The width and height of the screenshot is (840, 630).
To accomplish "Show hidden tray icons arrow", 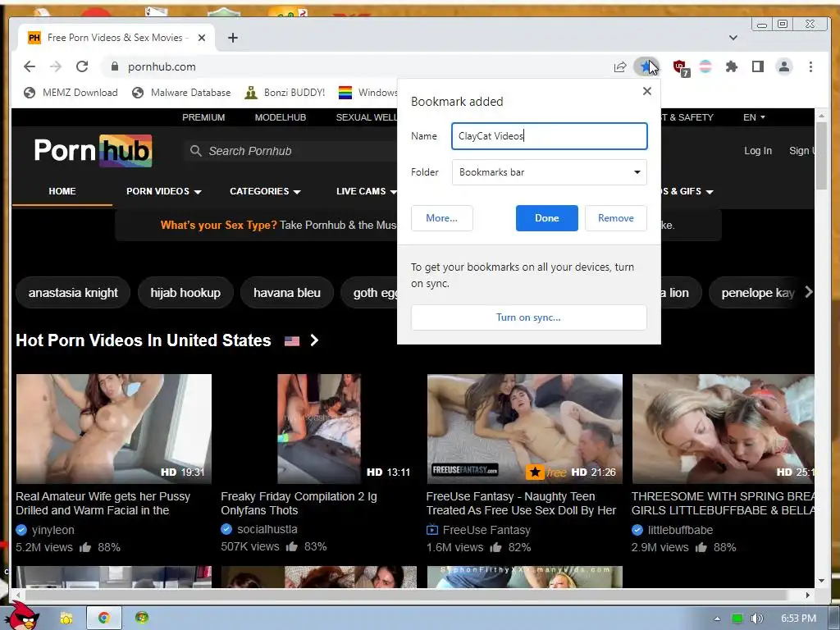I will click(717, 619).
